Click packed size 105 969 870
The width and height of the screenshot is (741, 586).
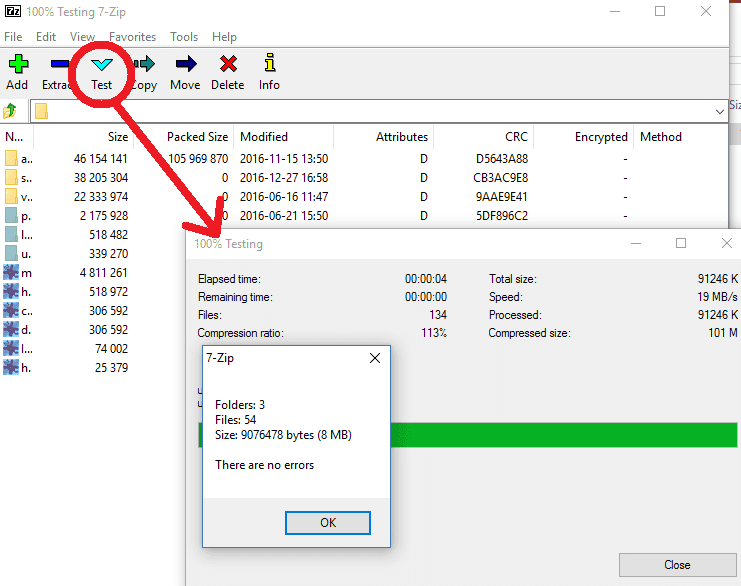pos(198,159)
